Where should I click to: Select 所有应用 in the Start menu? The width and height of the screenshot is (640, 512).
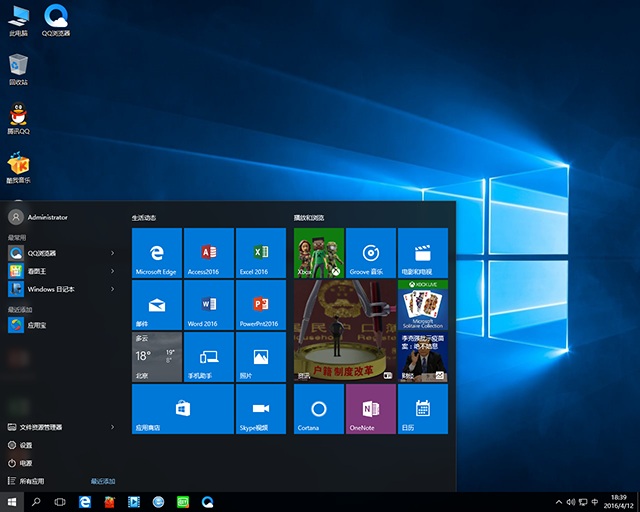31,481
